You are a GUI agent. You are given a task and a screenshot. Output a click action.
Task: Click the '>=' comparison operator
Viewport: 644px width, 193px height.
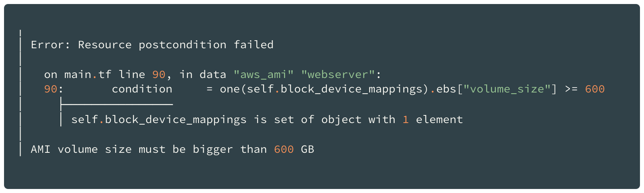571,89
